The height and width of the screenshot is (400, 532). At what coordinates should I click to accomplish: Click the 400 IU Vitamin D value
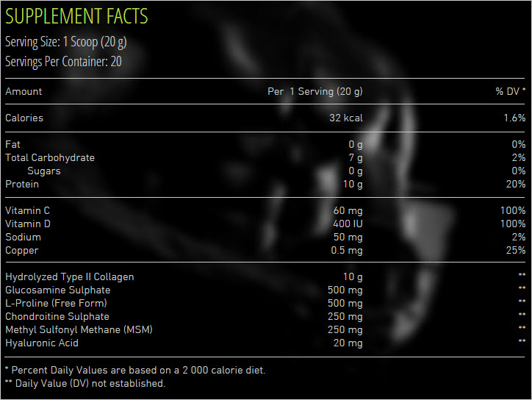coord(345,224)
